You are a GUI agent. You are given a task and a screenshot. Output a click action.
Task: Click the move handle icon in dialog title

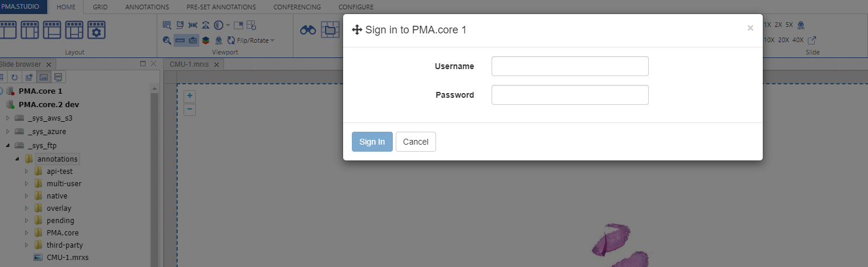(357, 30)
